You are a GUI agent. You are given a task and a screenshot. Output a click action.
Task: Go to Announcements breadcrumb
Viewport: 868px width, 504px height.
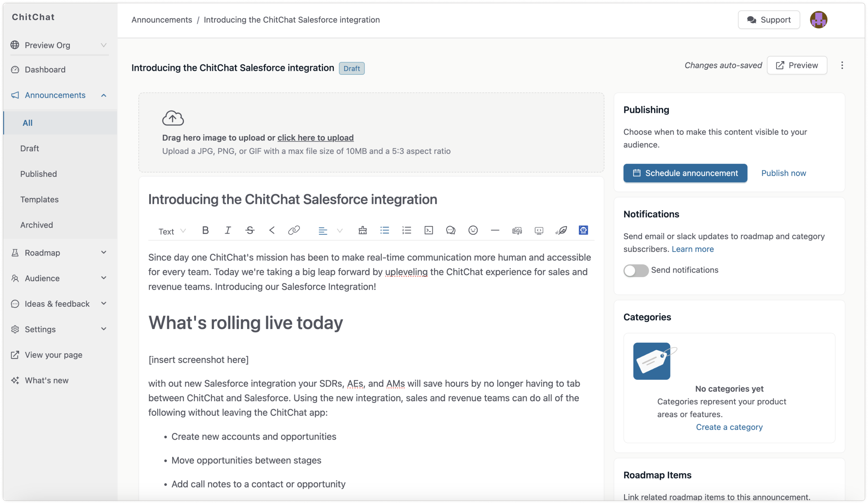(x=162, y=20)
